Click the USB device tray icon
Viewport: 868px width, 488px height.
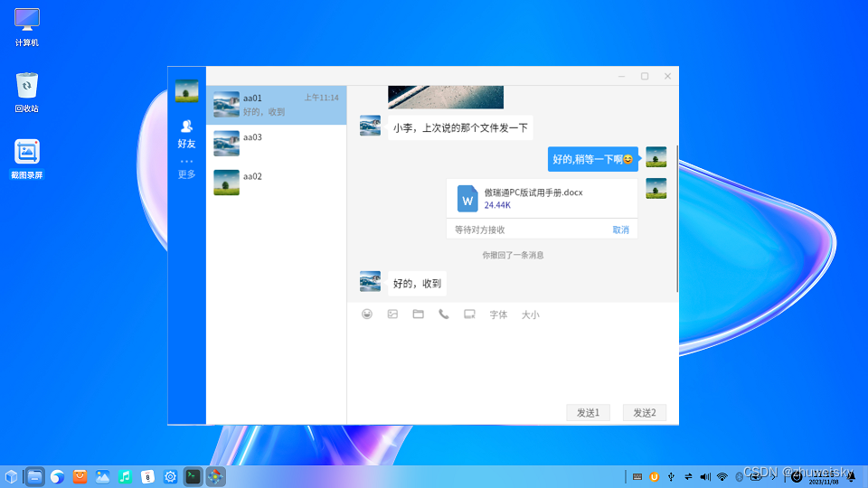(x=671, y=477)
